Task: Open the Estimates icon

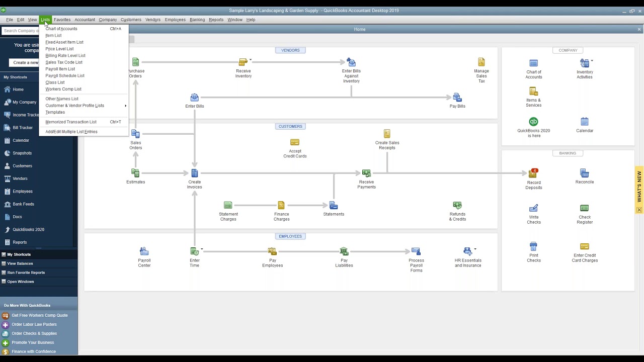Action: click(135, 173)
